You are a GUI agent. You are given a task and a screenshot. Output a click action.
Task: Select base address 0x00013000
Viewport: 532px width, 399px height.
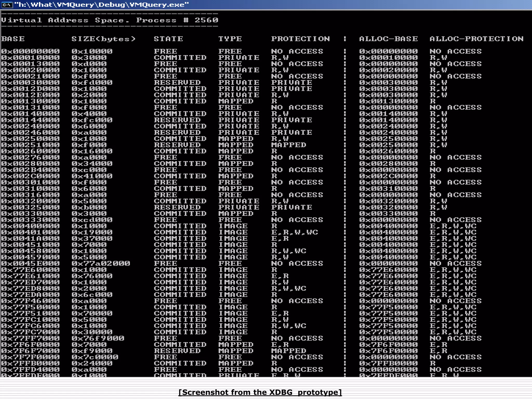click(31, 64)
